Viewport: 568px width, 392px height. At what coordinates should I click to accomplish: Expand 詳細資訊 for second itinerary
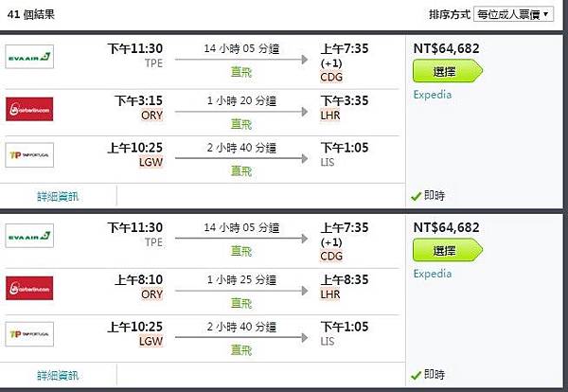pos(58,375)
